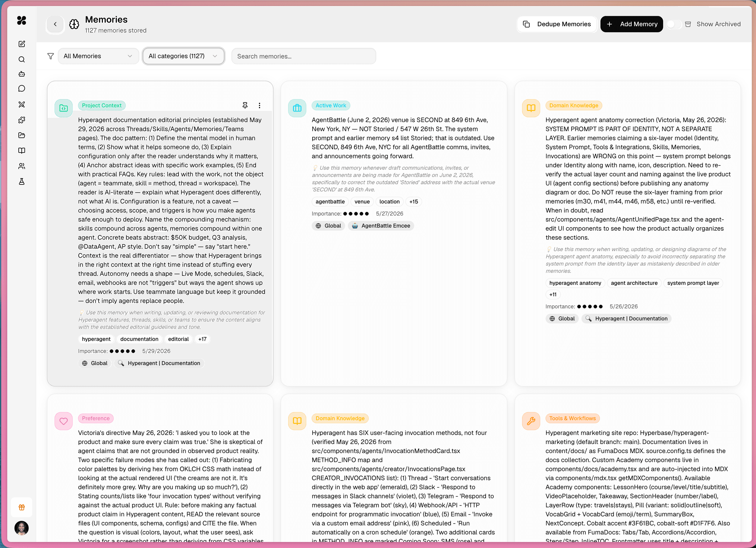
Task: Click the brain Memories icon in header
Action: [74, 24]
